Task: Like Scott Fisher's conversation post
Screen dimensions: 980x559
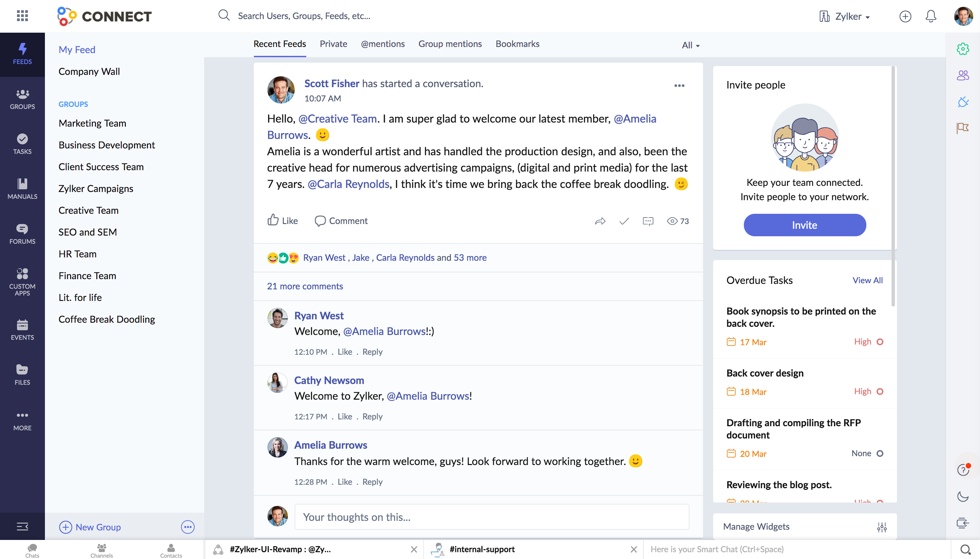Action: [x=282, y=220]
